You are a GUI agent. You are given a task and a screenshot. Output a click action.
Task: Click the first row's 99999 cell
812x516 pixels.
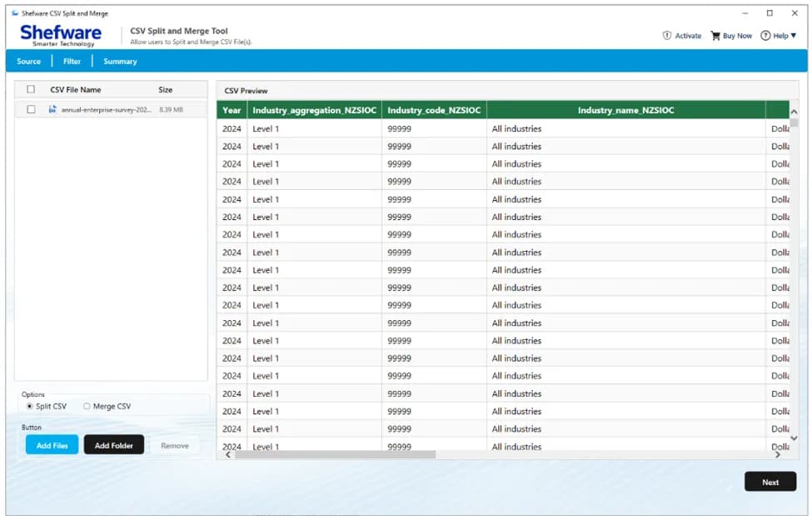pyautogui.click(x=434, y=128)
